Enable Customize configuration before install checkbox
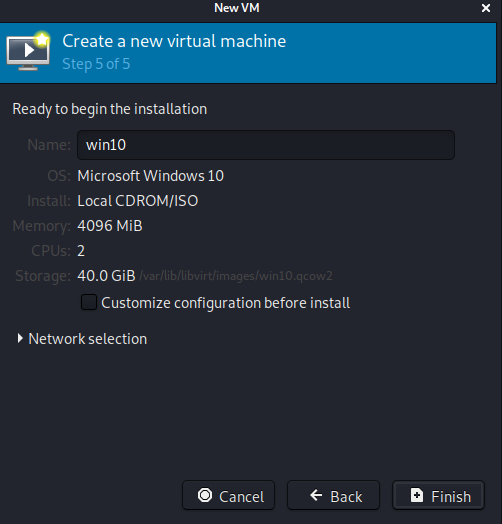Screen dimensions: 502x524 click(x=89, y=302)
